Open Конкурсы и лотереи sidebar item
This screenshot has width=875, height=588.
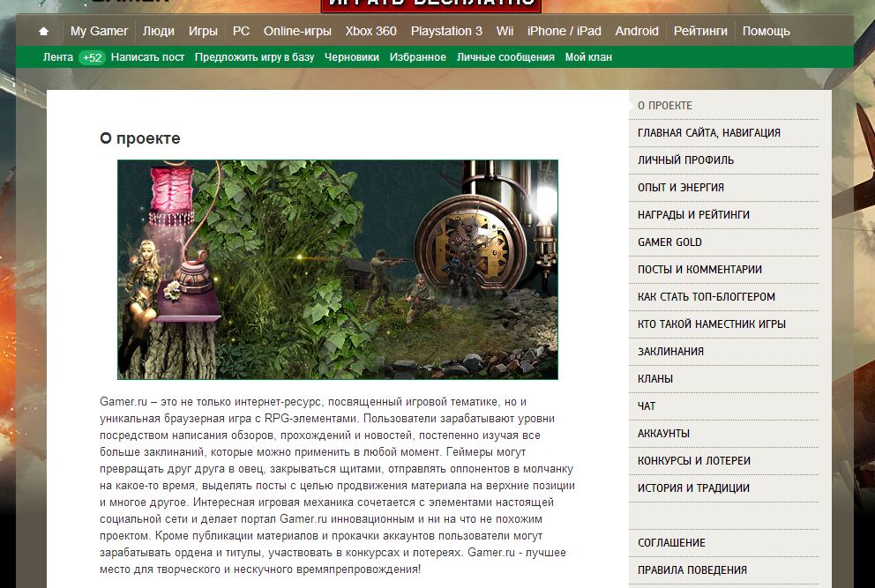pyautogui.click(x=694, y=461)
